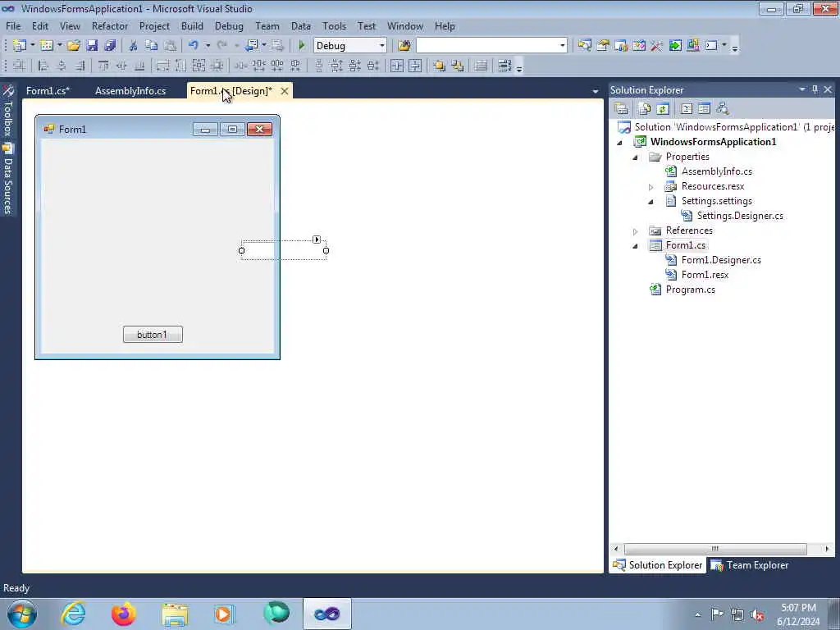Click the Tab Order layout icon
Image resolution: width=840 pixels, height=630 pixels.
504,66
